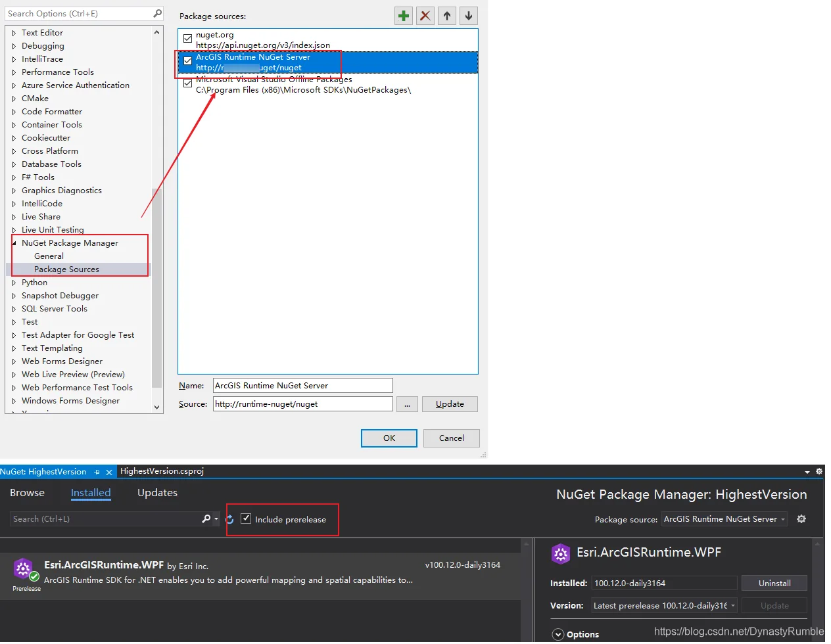Open the Package source dropdown
This screenshot has height=644, width=831.
pos(724,519)
